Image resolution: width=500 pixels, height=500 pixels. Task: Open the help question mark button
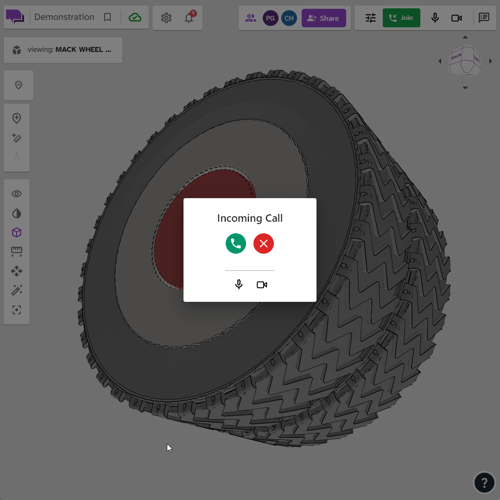pyautogui.click(x=484, y=482)
